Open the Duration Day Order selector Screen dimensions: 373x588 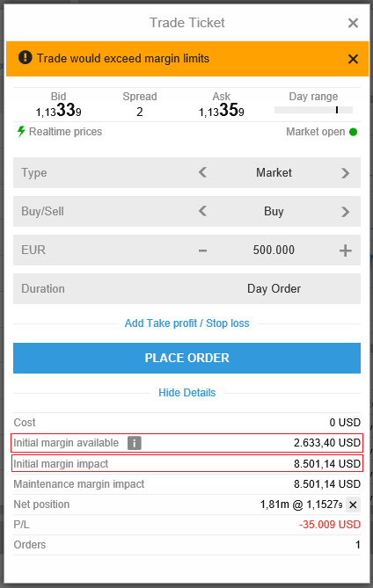click(274, 289)
